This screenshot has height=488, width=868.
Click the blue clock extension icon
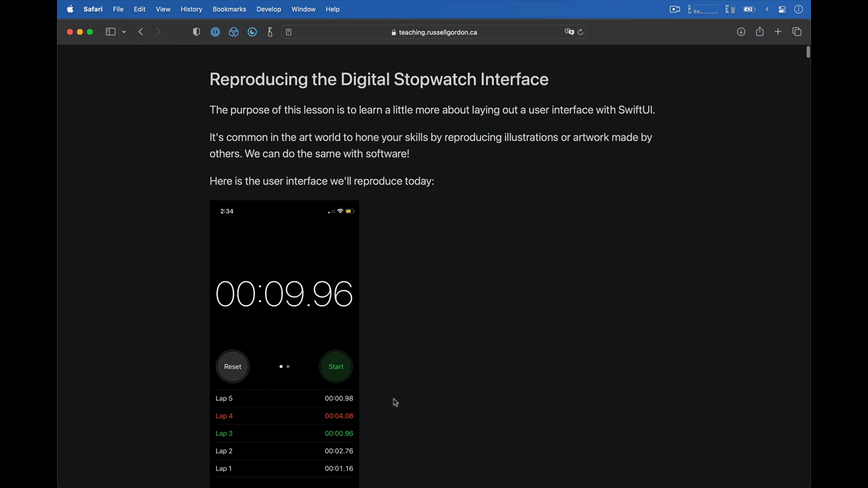(252, 32)
